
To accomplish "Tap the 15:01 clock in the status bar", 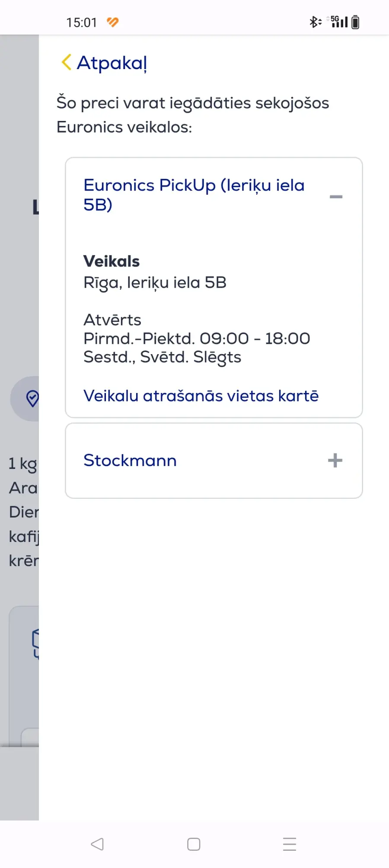I will tap(81, 22).
